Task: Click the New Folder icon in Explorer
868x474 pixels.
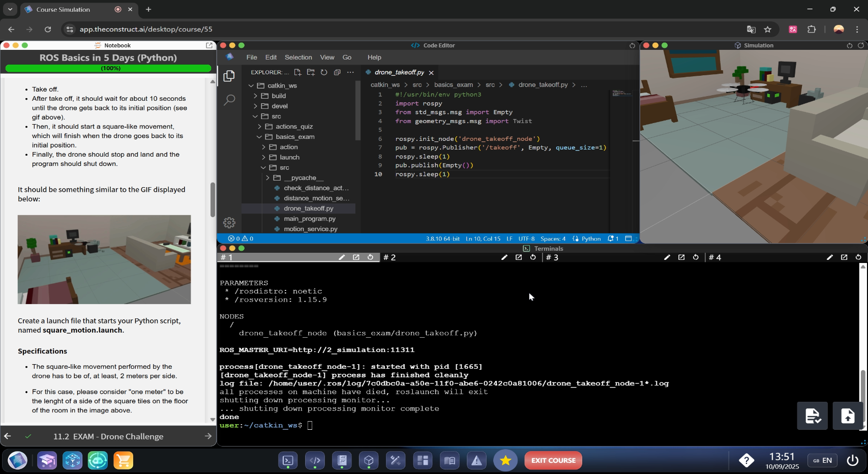Action: (311, 72)
